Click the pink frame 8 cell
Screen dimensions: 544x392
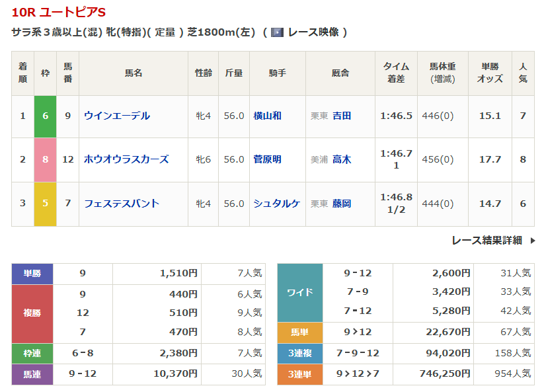pos(46,159)
